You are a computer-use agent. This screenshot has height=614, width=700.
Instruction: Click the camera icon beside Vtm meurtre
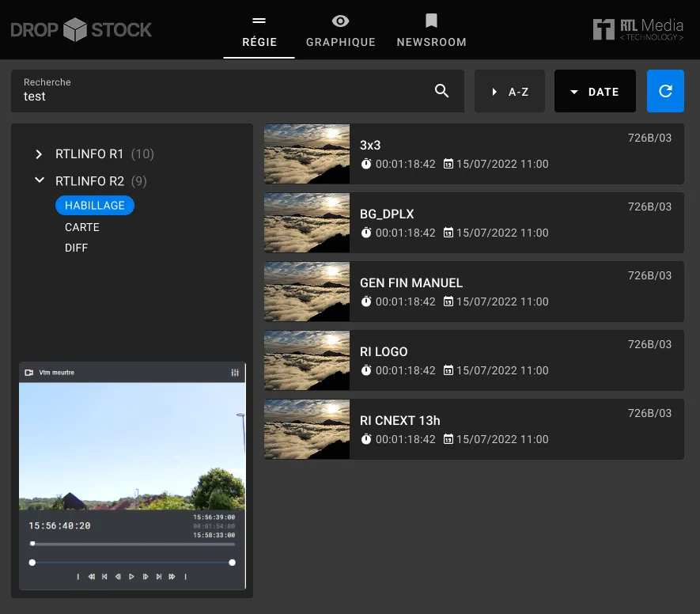pyautogui.click(x=29, y=373)
